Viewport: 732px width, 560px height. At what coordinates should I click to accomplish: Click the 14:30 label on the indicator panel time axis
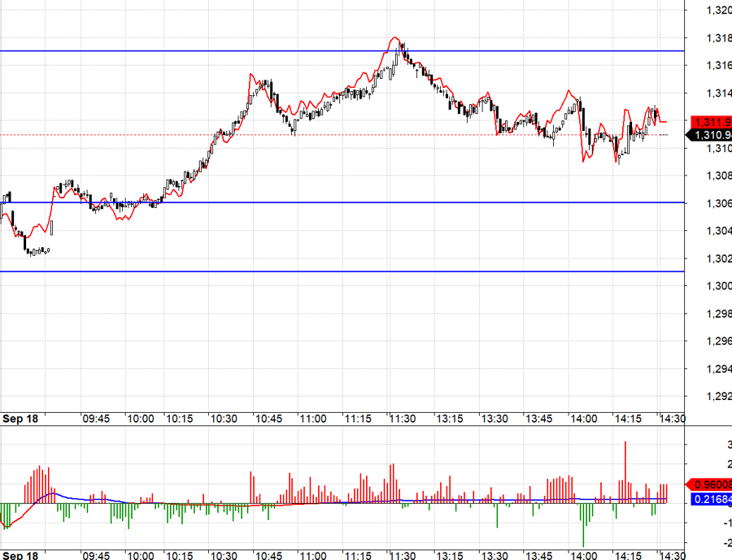tap(672, 555)
